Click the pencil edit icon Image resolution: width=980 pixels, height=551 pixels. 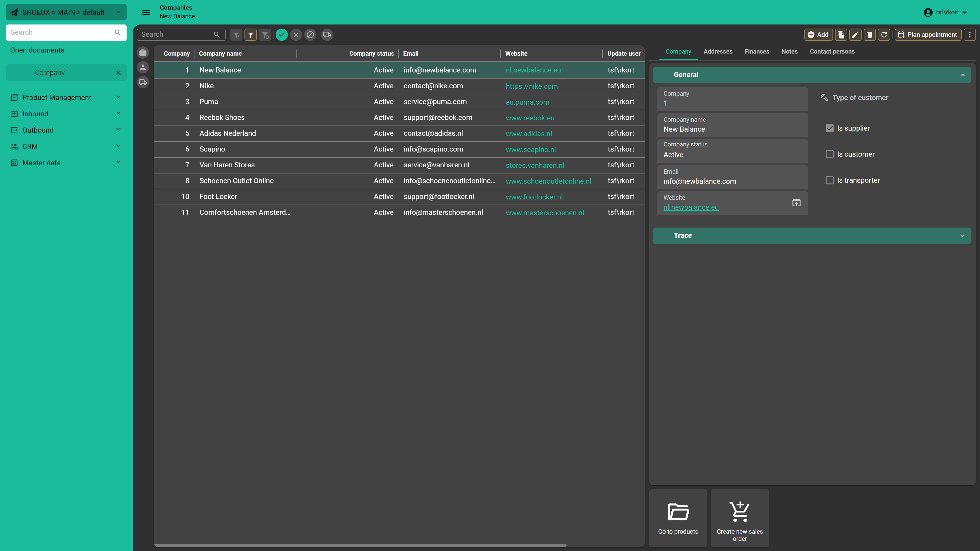click(855, 35)
